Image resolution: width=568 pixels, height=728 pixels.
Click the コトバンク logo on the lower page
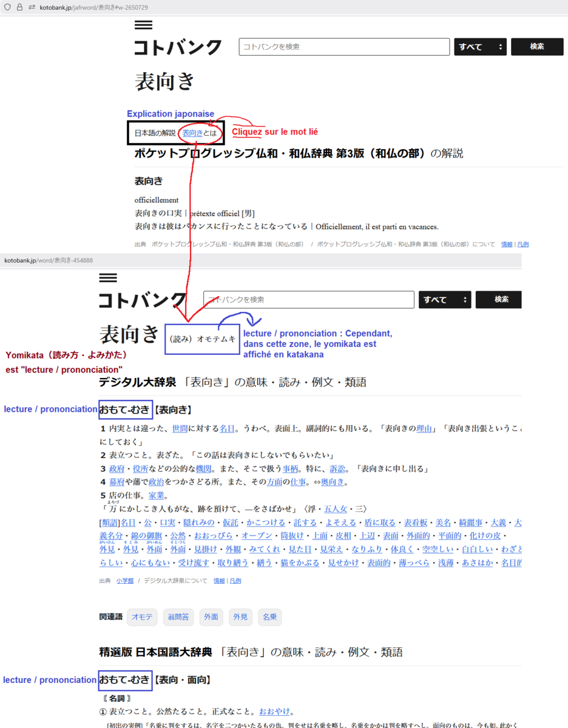(143, 300)
